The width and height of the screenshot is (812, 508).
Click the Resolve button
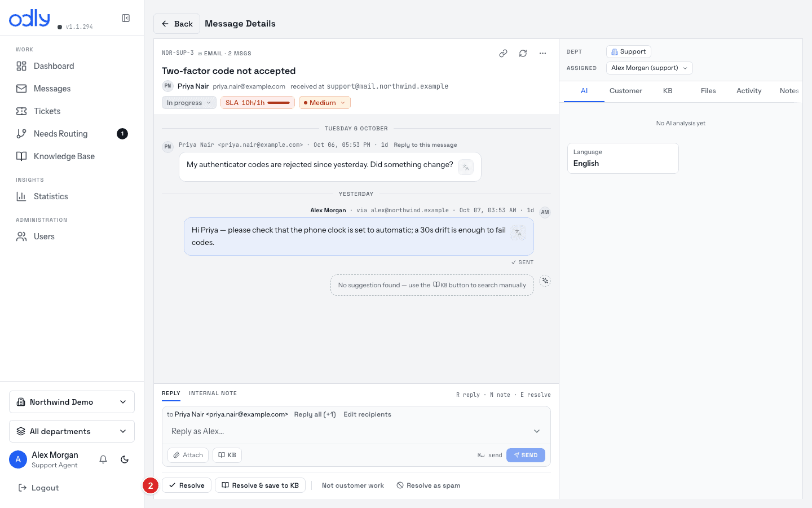click(187, 485)
